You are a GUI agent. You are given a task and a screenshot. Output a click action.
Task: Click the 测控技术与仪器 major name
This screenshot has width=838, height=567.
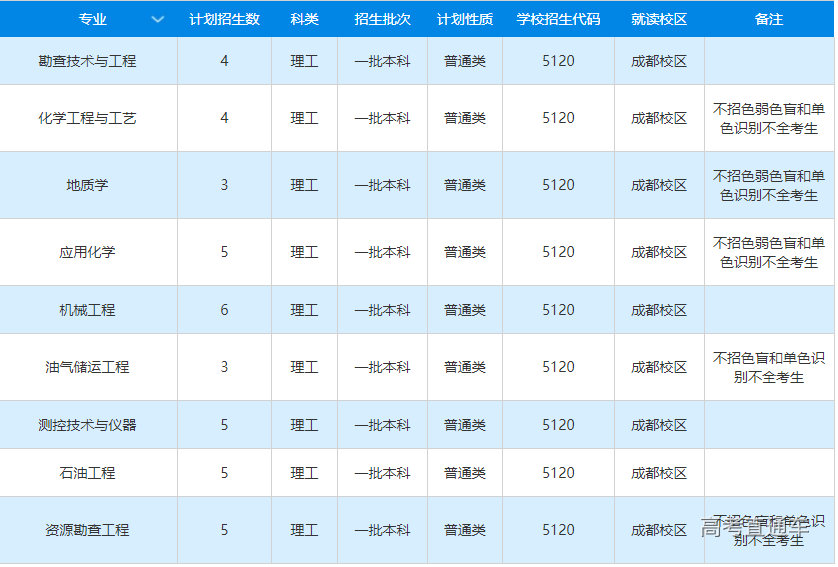(87, 425)
